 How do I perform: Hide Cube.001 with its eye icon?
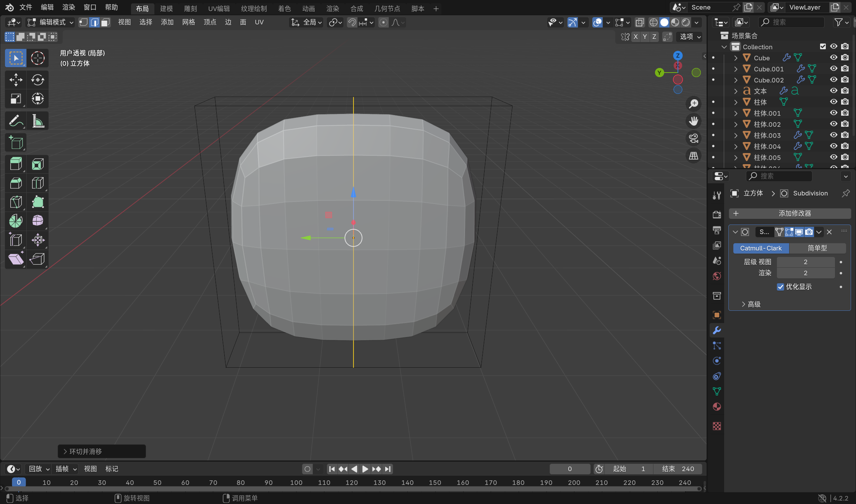pos(833,69)
